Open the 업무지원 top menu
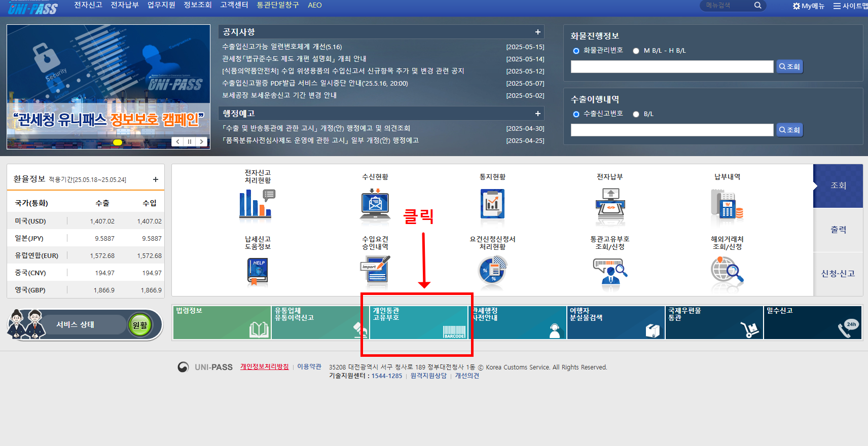Screen dimensions: 868x446 pos(161,5)
